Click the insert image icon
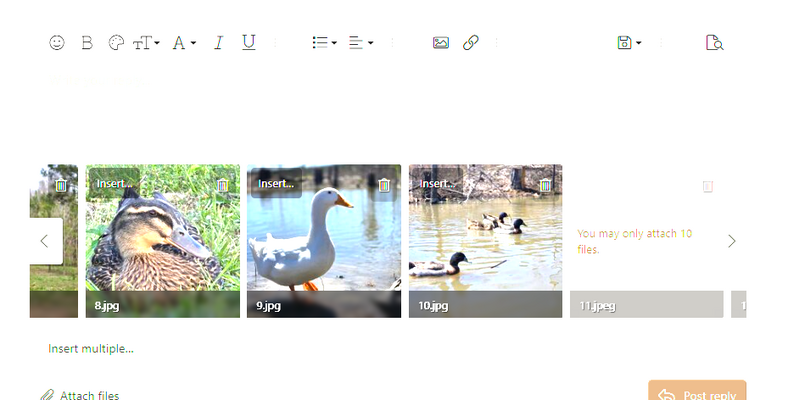 coord(441,43)
